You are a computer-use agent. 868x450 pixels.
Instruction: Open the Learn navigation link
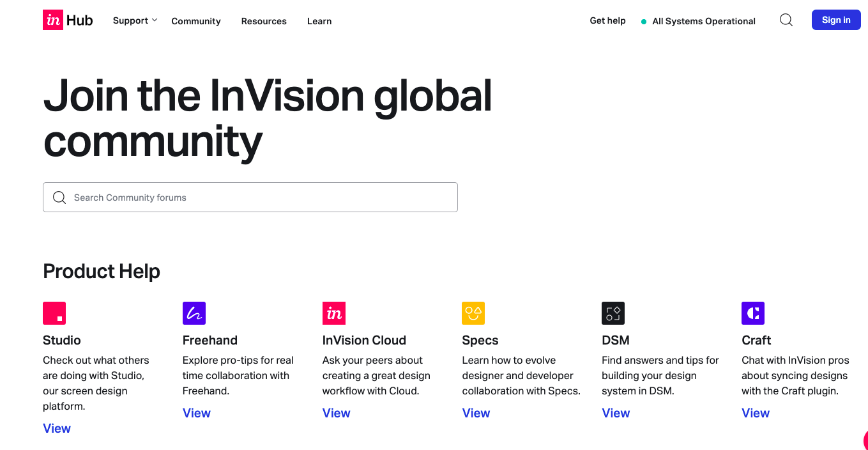point(319,21)
